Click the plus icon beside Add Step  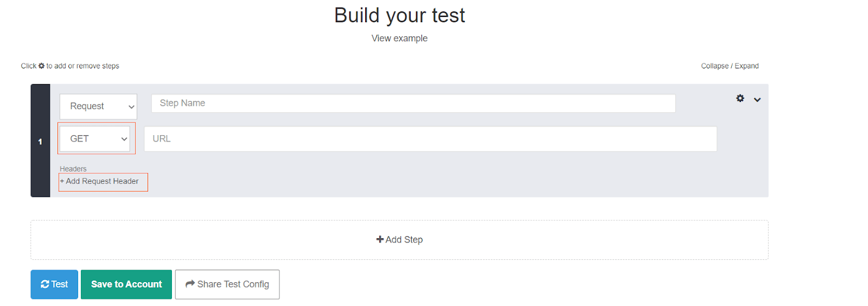coord(380,239)
